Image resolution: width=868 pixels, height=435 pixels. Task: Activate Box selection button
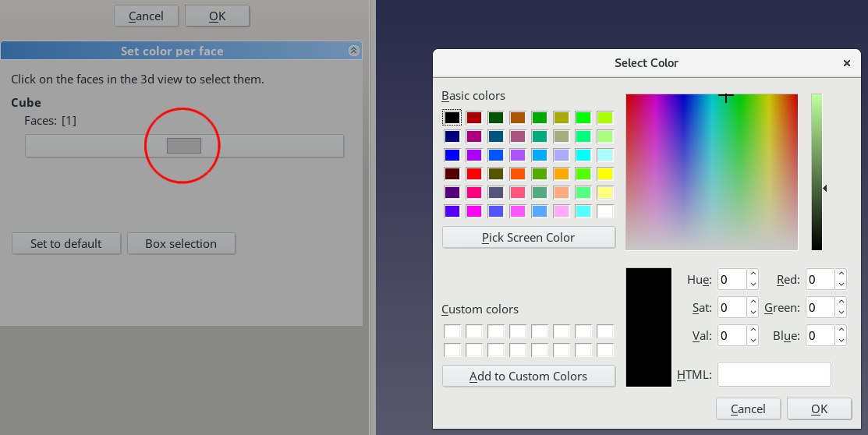click(181, 244)
